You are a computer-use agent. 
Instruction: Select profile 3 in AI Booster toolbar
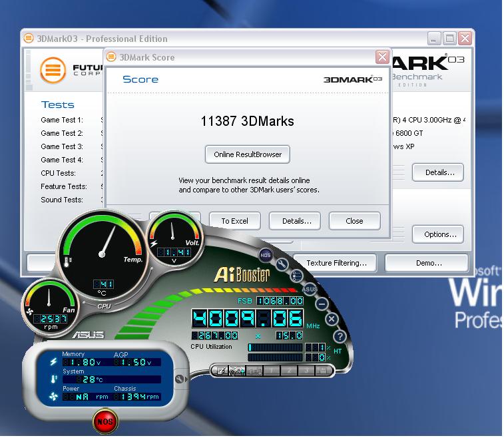[x=306, y=371]
